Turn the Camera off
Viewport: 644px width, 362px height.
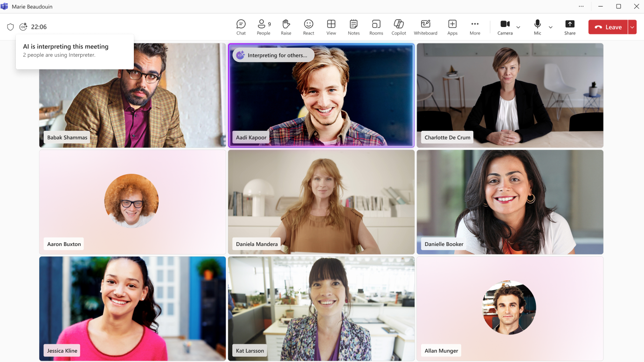[505, 27]
